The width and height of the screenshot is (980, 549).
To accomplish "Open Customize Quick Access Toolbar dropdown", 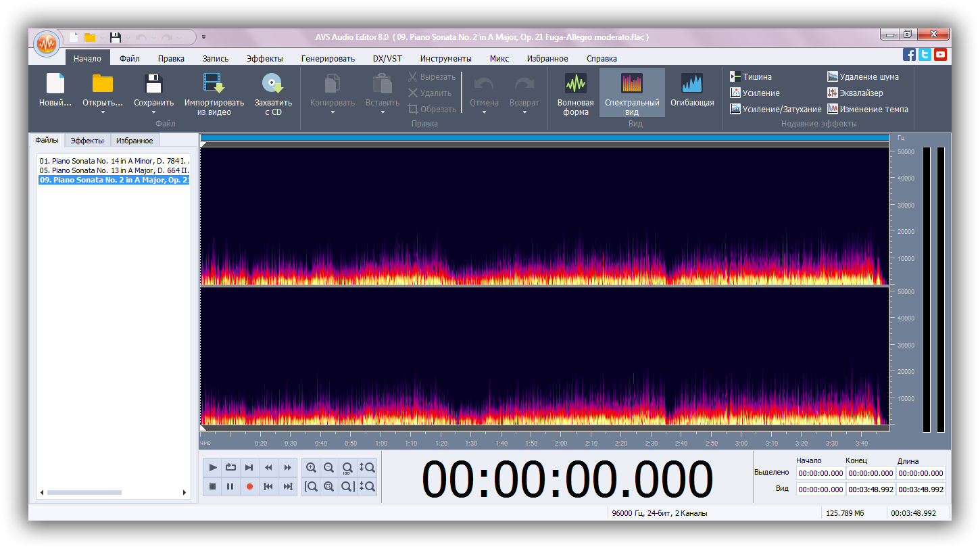I will [x=204, y=38].
